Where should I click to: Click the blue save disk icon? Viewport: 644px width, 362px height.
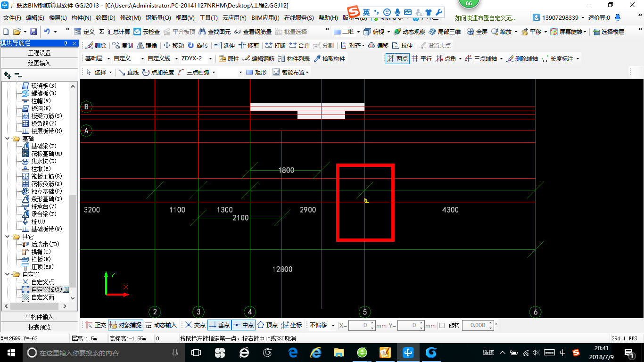point(33,32)
